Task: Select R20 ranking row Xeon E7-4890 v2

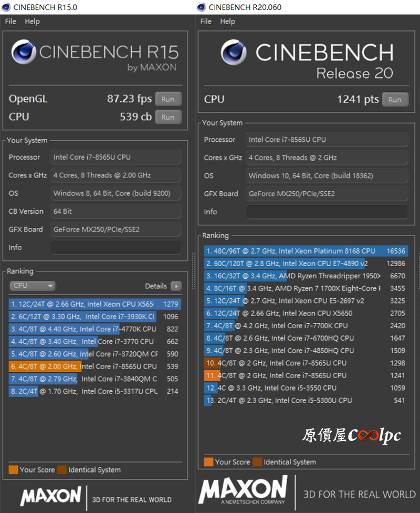Action: click(x=306, y=264)
